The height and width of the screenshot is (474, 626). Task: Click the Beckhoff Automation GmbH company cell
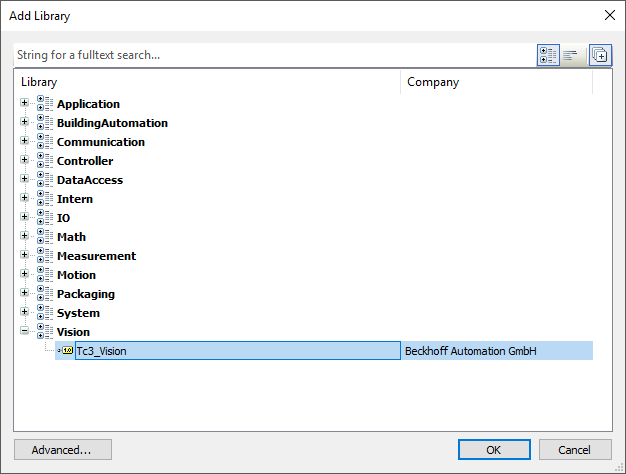click(x=497, y=351)
